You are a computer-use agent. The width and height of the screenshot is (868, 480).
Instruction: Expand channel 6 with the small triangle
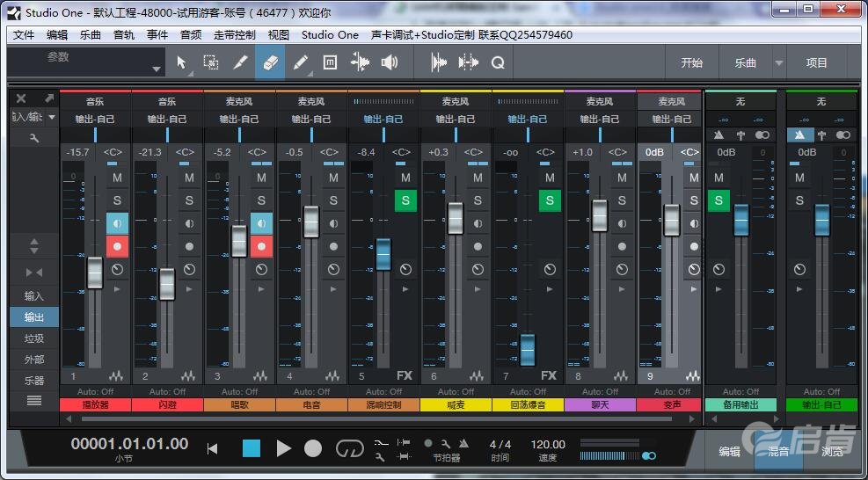pos(478,289)
